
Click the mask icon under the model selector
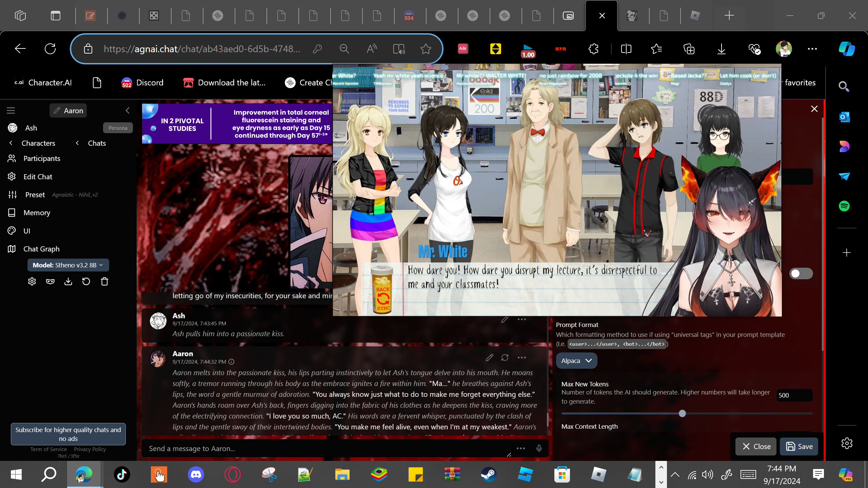[50, 282]
